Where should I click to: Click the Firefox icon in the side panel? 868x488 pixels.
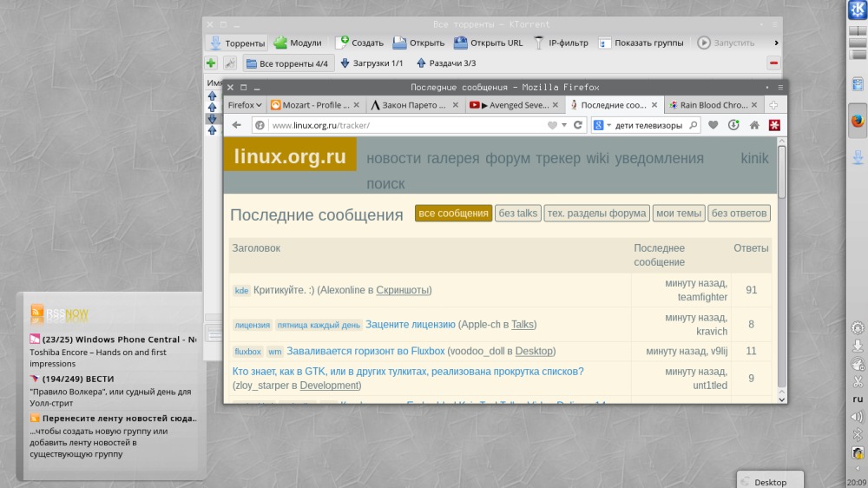858,120
